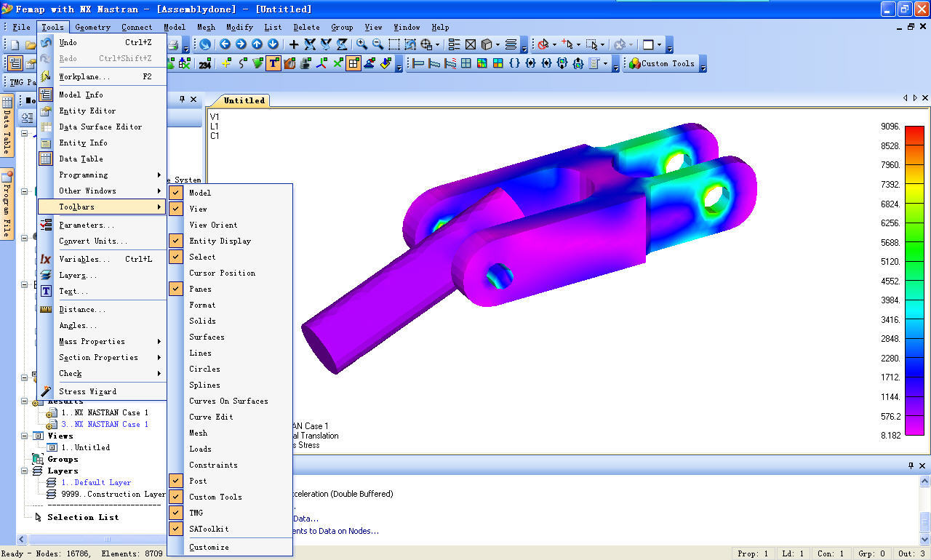Click the Snap cursor icon with red plus
Screen dimensions: 931x560
click(x=568, y=44)
